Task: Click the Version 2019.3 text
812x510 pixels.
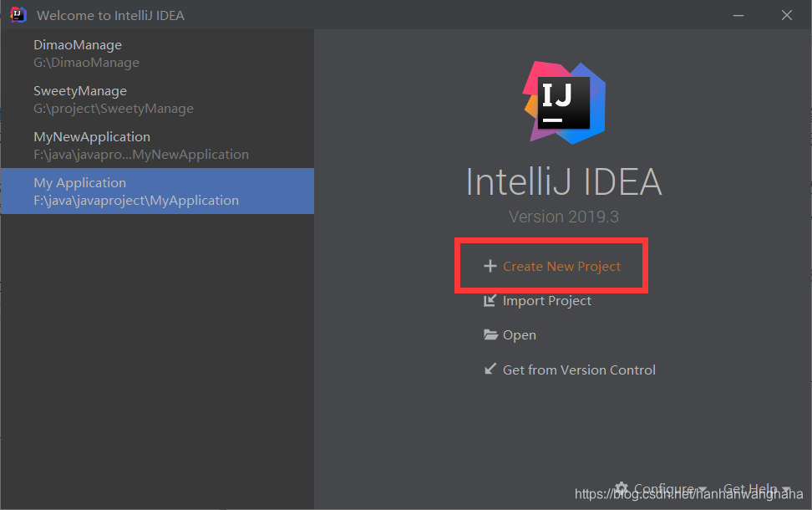Action: tap(563, 217)
